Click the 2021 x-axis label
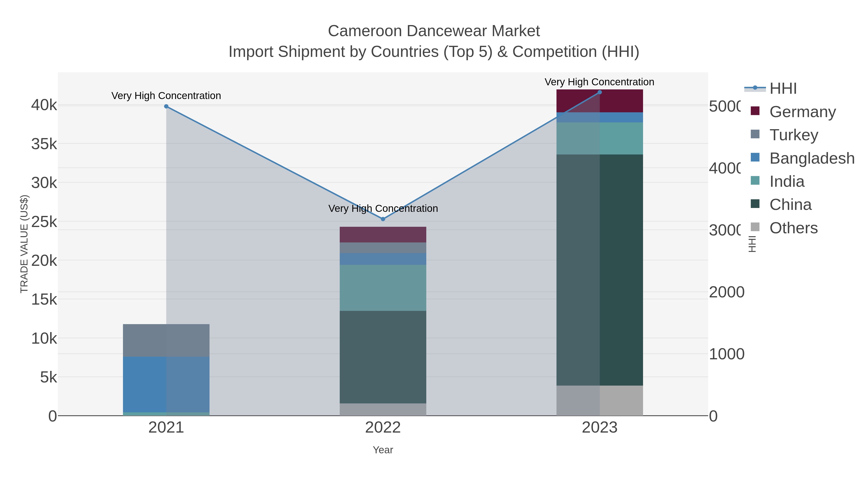This screenshot has width=868, height=488. click(x=166, y=428)
